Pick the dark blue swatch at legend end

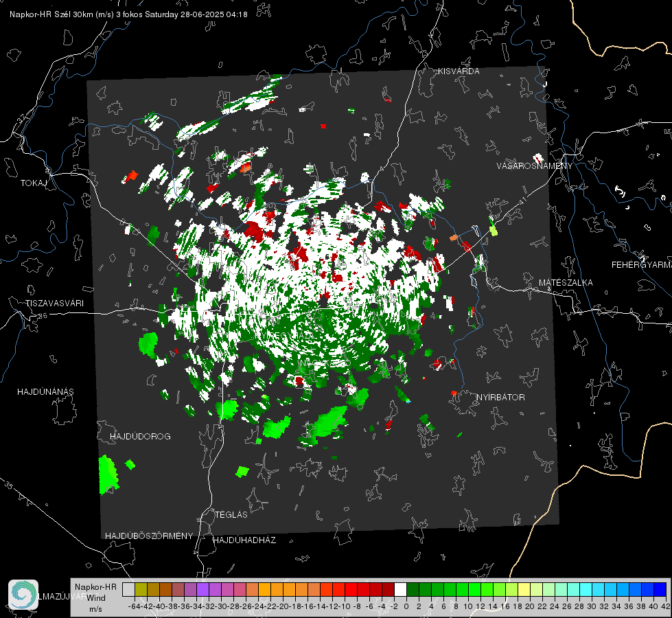click(660, 589)
